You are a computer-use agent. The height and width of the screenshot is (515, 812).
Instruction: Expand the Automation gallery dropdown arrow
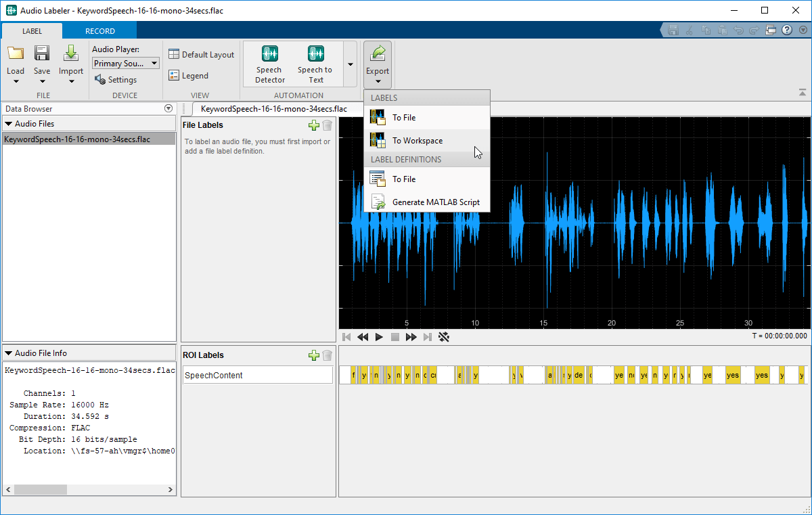(350, 64)
